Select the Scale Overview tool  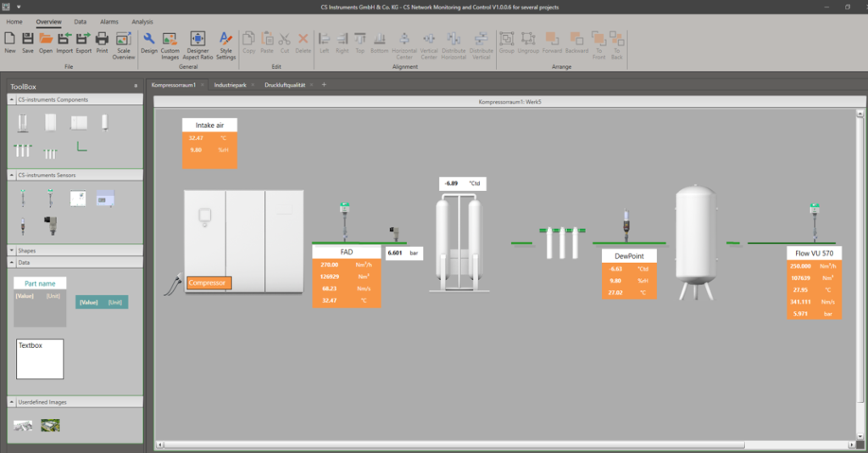coord(123,39)
